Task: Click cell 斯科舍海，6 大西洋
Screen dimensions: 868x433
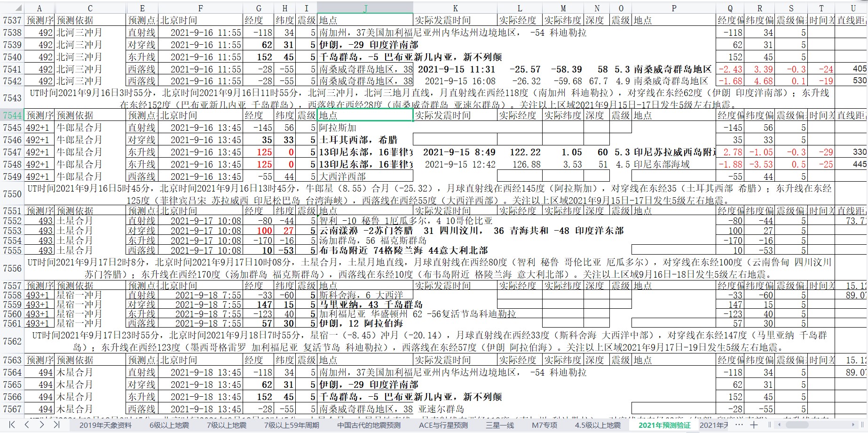Action: coord(365,295)
